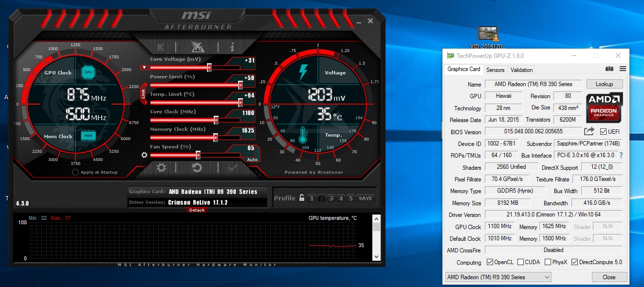Image resolution: width=644 pixels, height=287 pixels.
Task: Click the Driver Version field in GPU-Z
Action: coord(553,215)
